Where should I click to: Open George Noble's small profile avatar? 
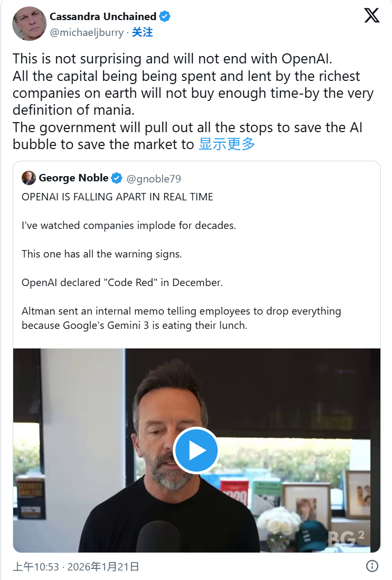click(x=29, y=178)
